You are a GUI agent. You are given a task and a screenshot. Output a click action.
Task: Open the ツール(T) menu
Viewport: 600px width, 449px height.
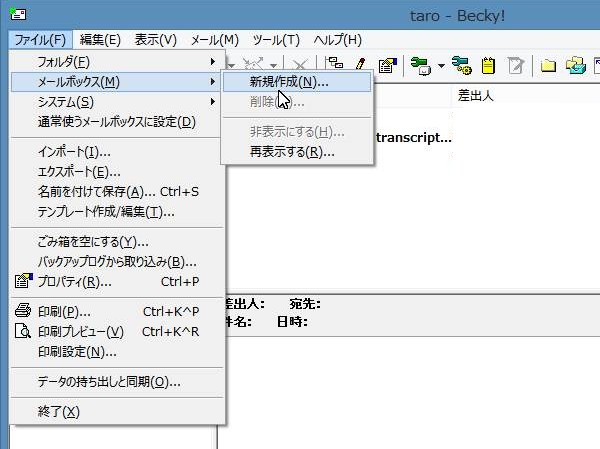[x=276, y=40]
